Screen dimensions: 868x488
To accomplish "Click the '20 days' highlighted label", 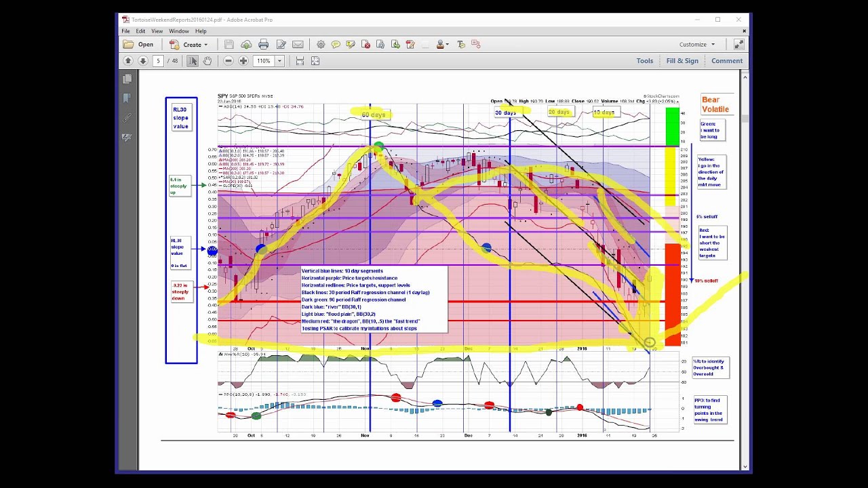I will tap(559, 112).
